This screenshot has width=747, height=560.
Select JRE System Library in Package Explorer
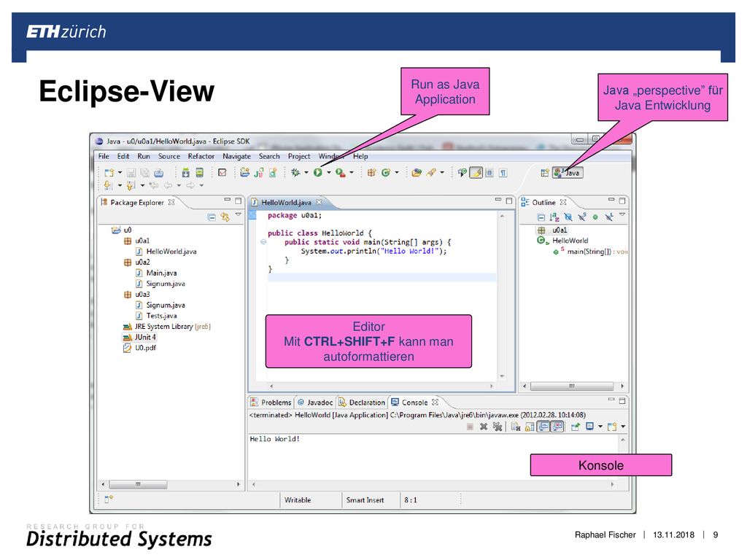click(167, 327)
